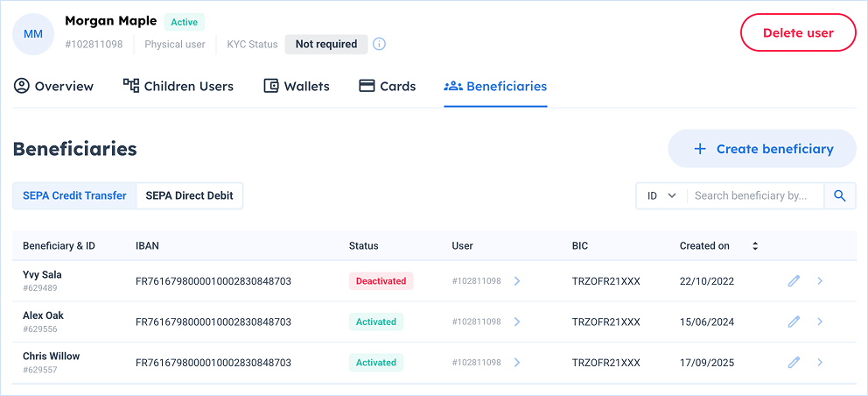Open the ID search filter dropdown
Viewport: 868px width, 396px height.
click(x=661, y=196)
